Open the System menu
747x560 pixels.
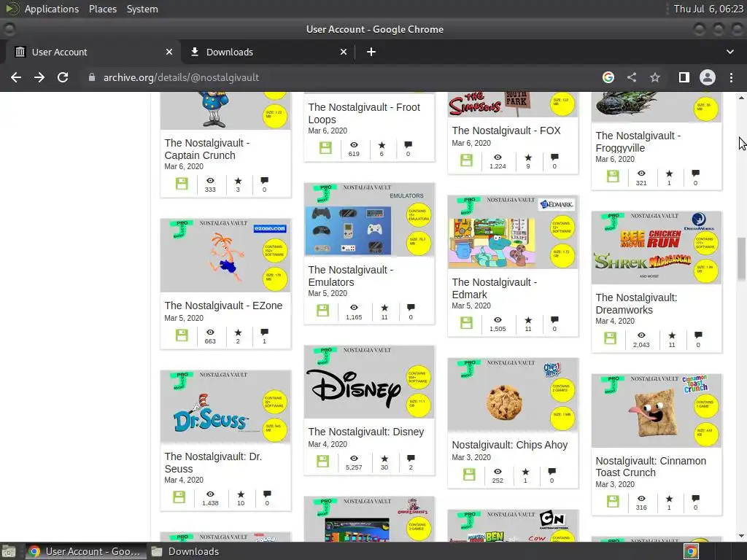(142, 9)
